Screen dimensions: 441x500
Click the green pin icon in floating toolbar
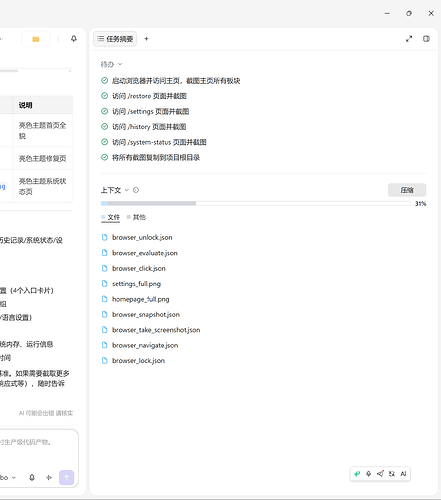click(357, 474)
